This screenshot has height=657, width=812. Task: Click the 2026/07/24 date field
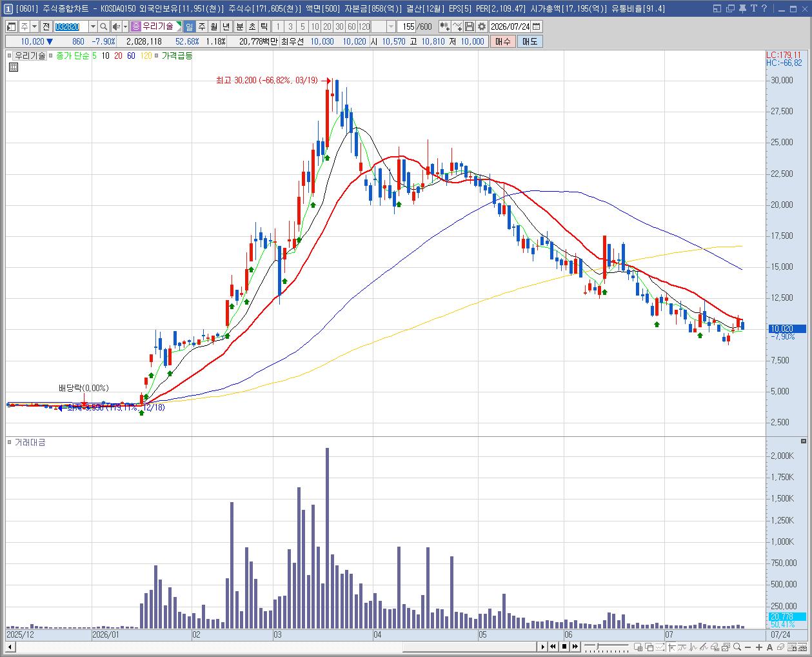point(510,26)
